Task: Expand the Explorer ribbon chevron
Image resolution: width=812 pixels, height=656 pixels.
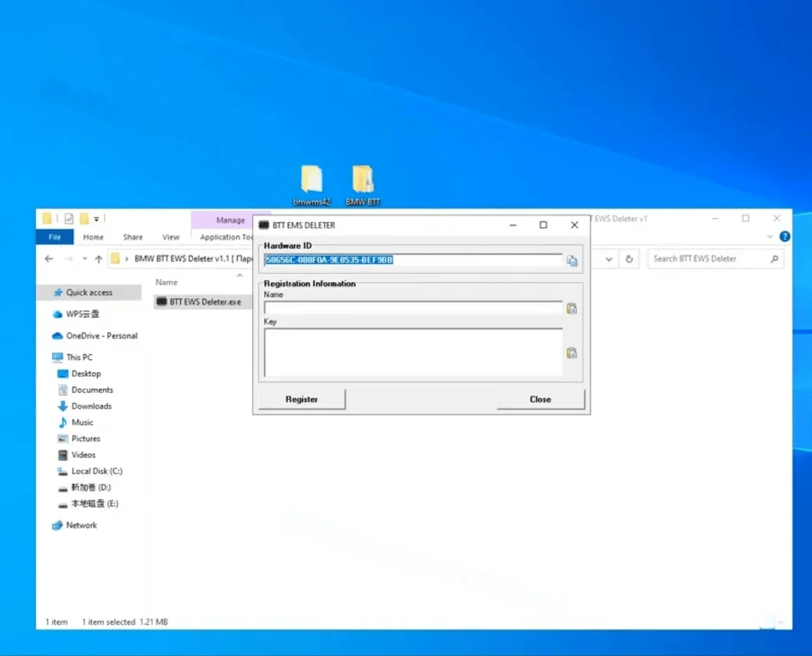Action: click(x=770, y=236)
